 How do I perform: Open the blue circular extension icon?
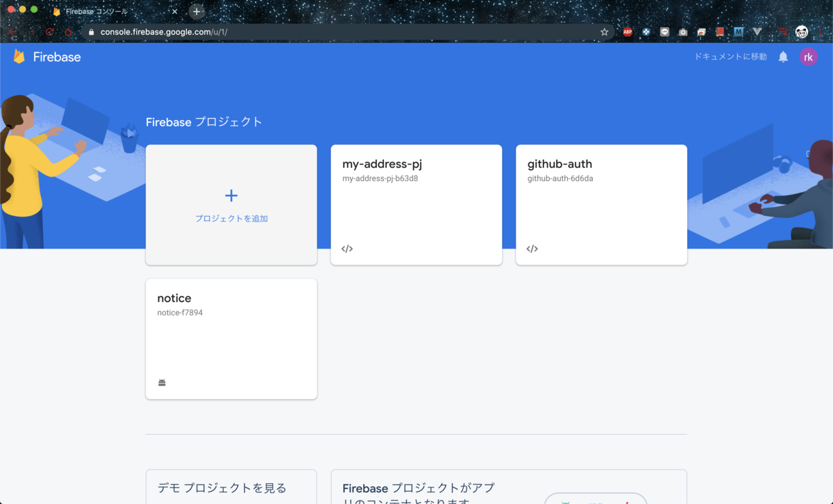pos(646,32)
